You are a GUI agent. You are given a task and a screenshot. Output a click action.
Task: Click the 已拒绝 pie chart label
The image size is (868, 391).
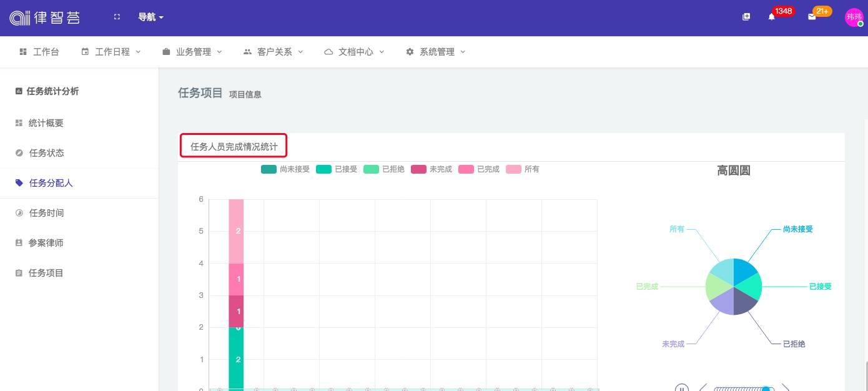click(x=794, y=344)
